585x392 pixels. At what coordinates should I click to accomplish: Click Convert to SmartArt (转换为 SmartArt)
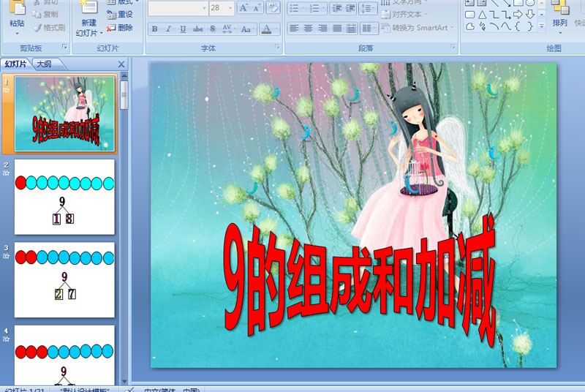click(418, 28)
